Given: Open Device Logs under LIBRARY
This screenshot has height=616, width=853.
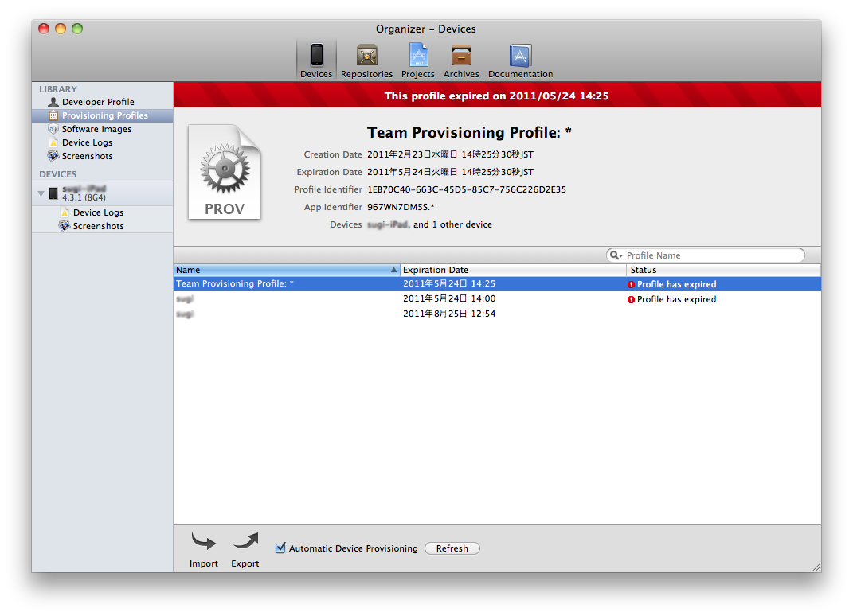Looking at the screenshot, I should [87, 142].
